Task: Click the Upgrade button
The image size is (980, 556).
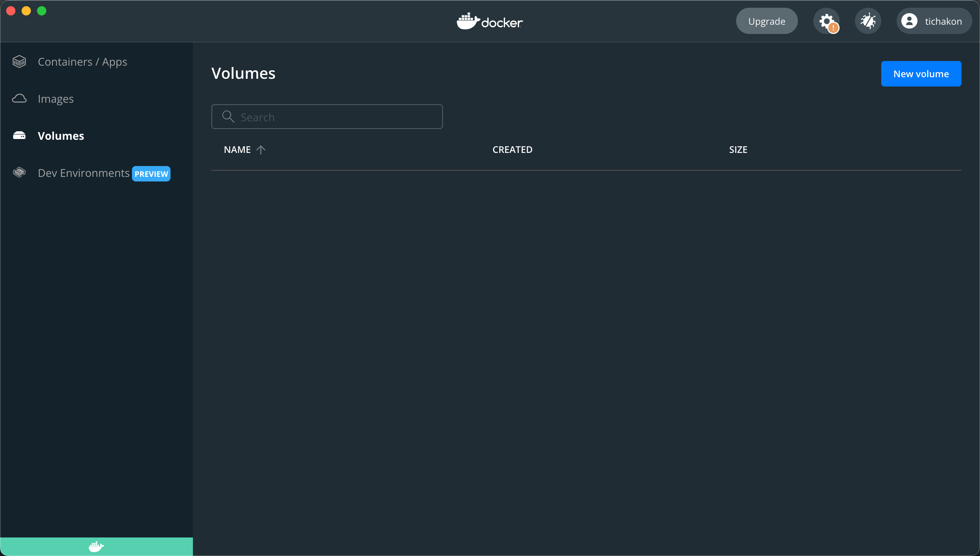Action: [x=766, y=21]
